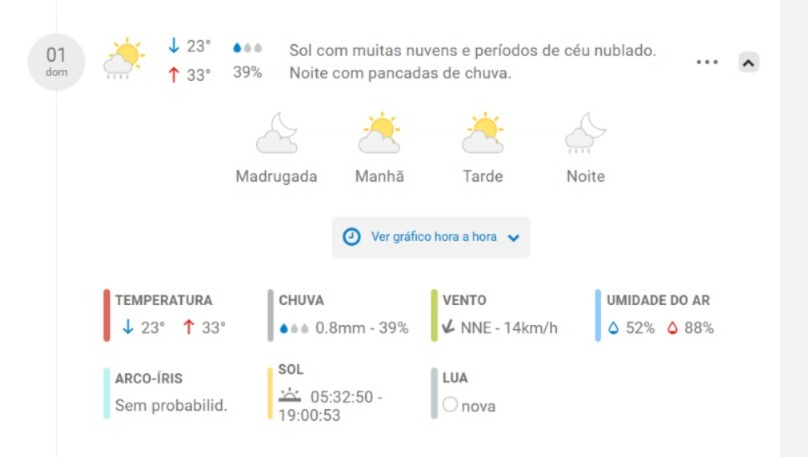Collapse the day 01 forecast panel
Screen dimensions: 808x457
tap(748, 62)
